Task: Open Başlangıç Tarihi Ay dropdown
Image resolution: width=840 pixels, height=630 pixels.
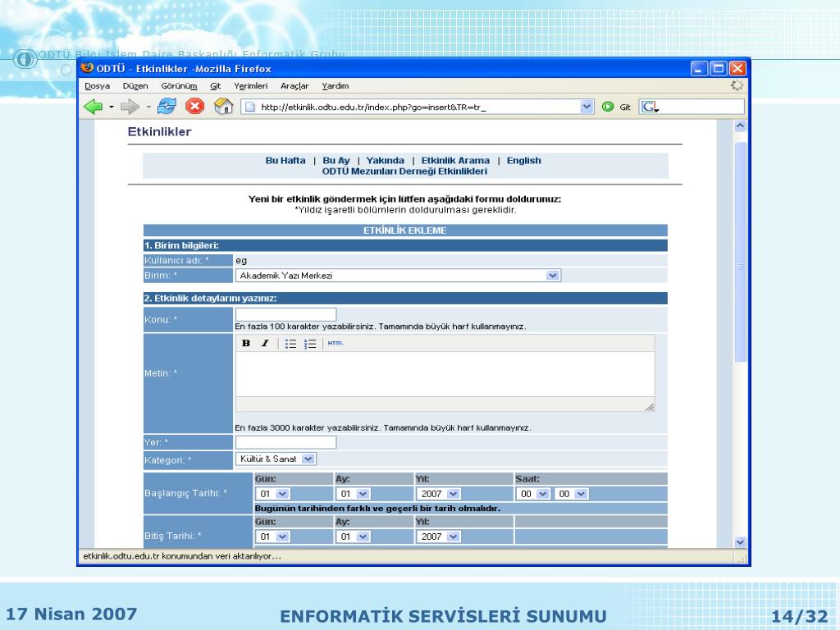Action: 353,494
